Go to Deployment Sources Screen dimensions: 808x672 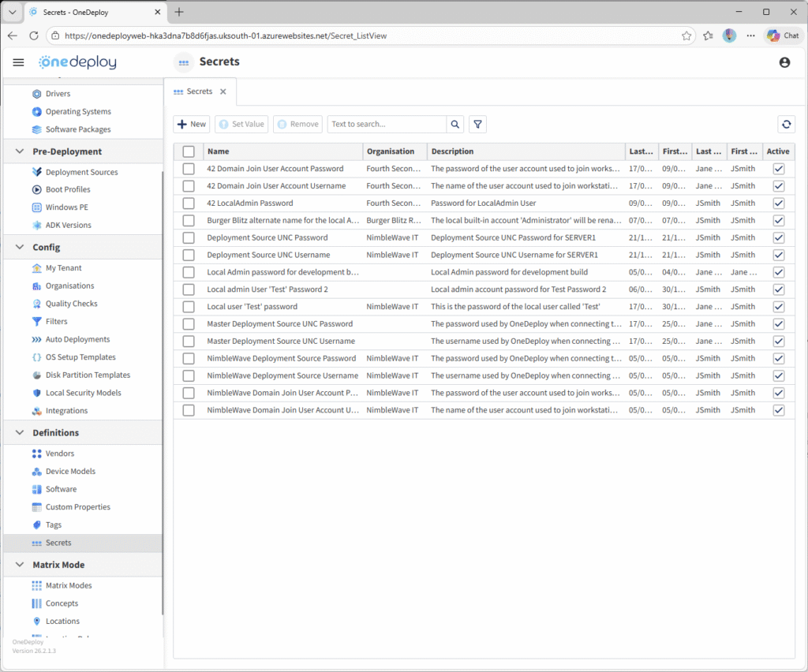point(81,172)
